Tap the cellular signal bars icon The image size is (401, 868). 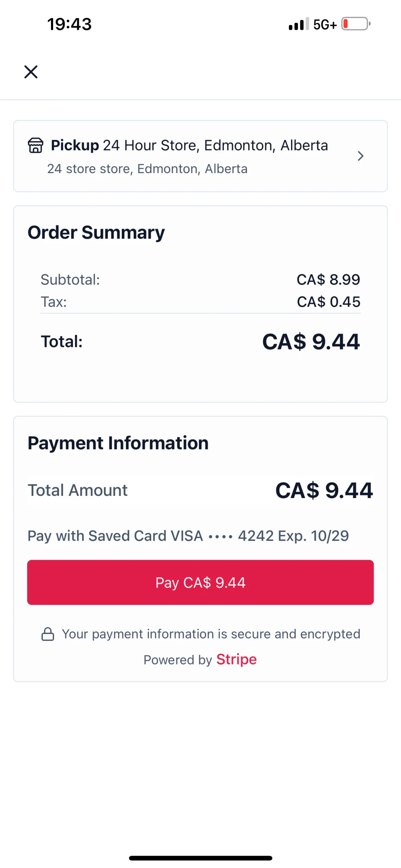[x=299, y=24]
